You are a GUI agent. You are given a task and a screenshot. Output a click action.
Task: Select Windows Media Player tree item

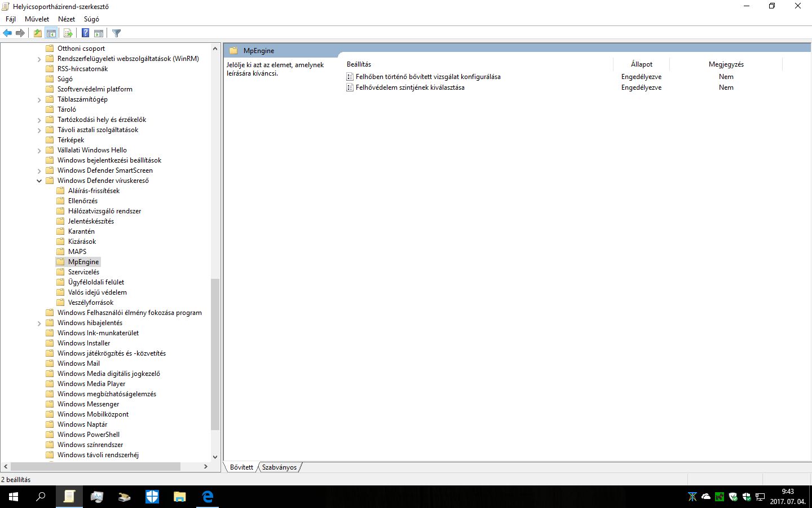91,384
